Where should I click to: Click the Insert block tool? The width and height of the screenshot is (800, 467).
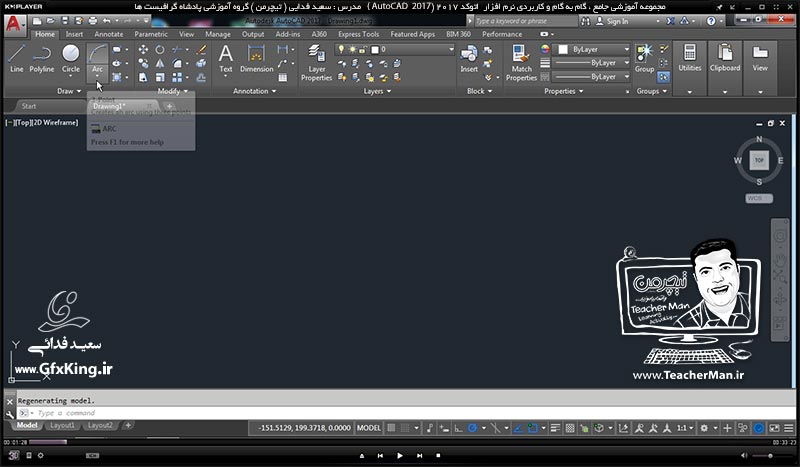469,58
